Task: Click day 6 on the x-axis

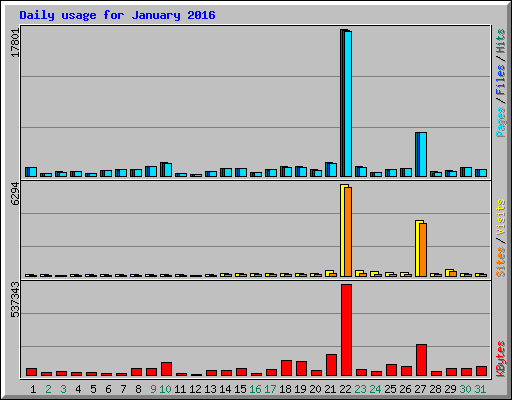Action: pyautogui.click(x=108, y=389)
